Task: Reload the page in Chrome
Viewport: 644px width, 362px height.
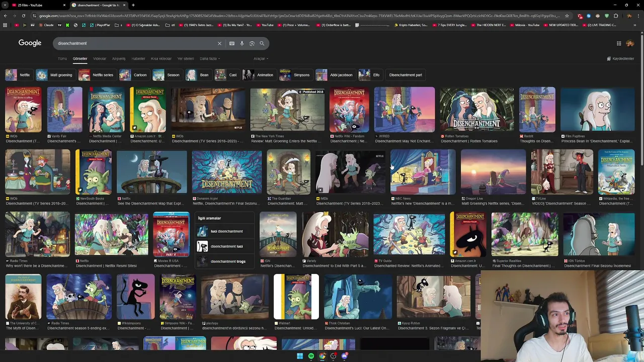Action: [24, 16]
